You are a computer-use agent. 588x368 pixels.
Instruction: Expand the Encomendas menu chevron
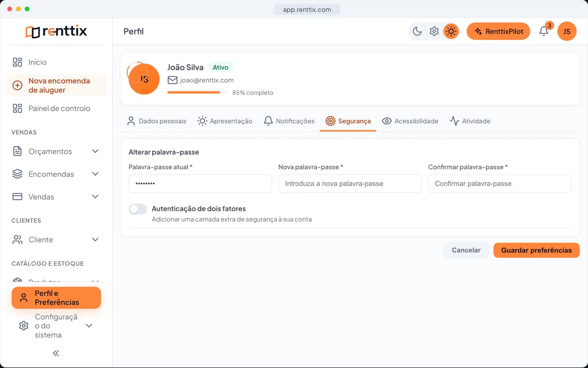(95, 174)
